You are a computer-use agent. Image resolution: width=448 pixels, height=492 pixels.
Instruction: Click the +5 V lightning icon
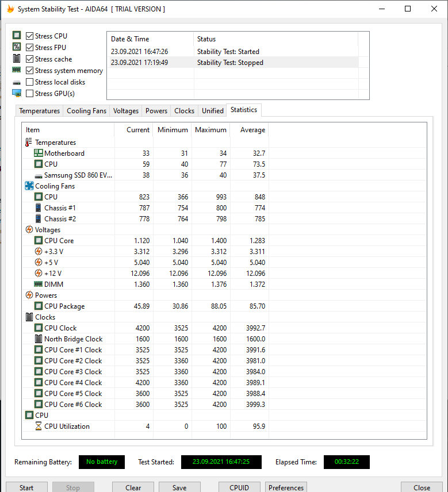[x=39, y=262]
